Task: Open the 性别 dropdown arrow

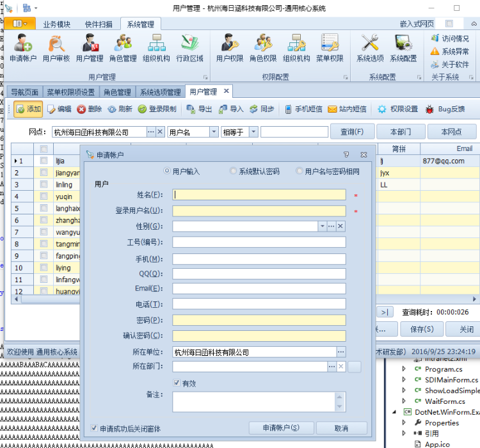Action: tap(322, 227)
